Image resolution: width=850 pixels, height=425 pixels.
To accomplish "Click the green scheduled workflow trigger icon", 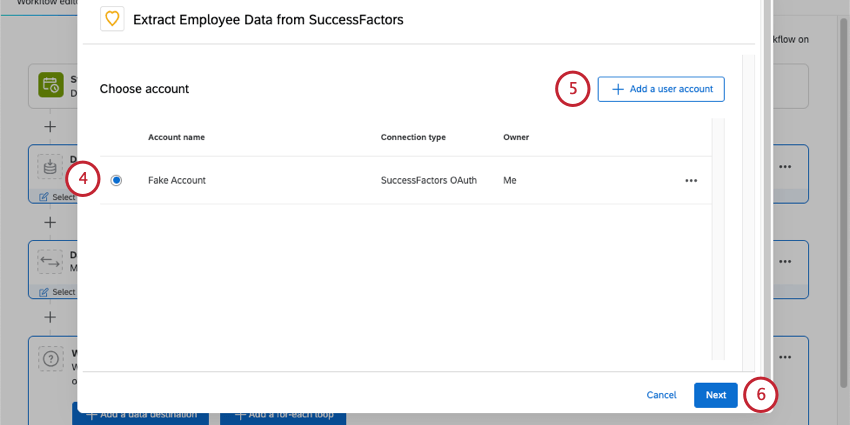I will [x=50, y=85].
